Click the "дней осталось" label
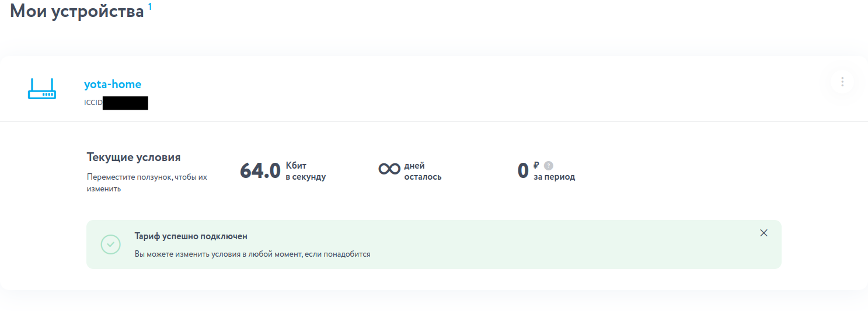 point(423,172)
